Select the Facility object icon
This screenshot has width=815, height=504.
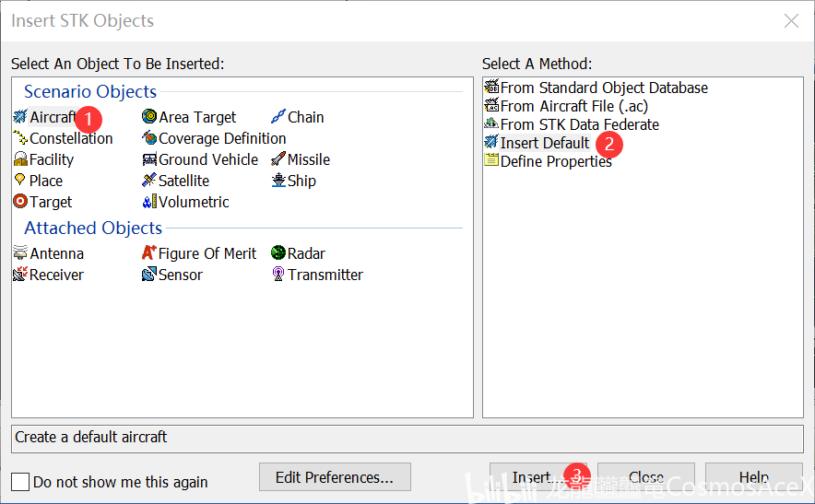[x=20, y=159]
